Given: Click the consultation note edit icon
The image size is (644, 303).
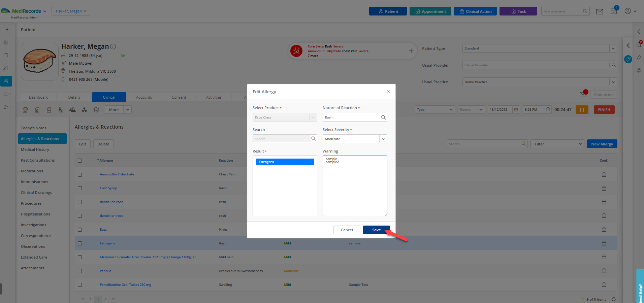Looking at the screenshot, I should click(25, 110).
